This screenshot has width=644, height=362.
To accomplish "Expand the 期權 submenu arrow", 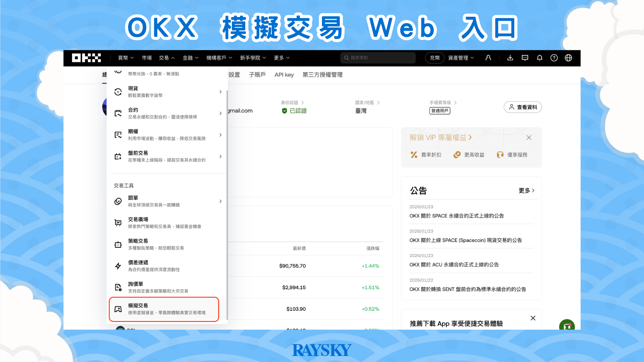I will point(220,135).
